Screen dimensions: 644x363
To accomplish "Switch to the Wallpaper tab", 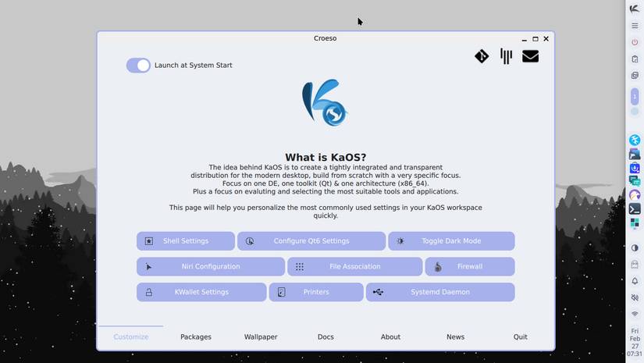I will click(261, 336).
